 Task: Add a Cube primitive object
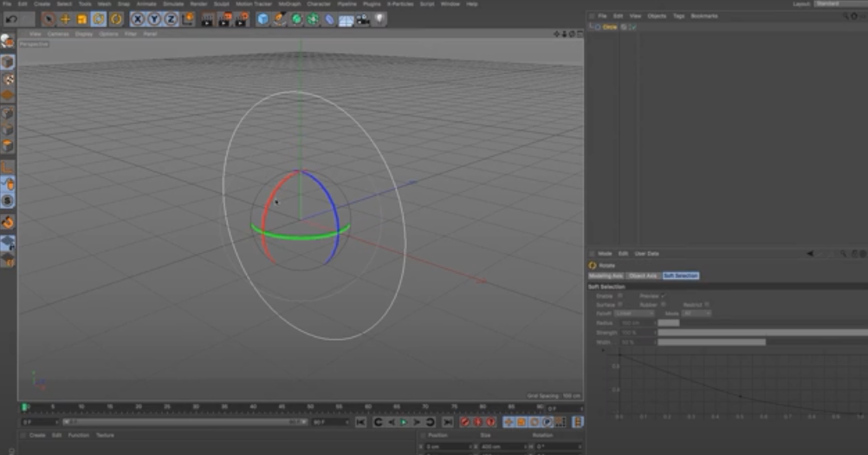tap(263, 19)
